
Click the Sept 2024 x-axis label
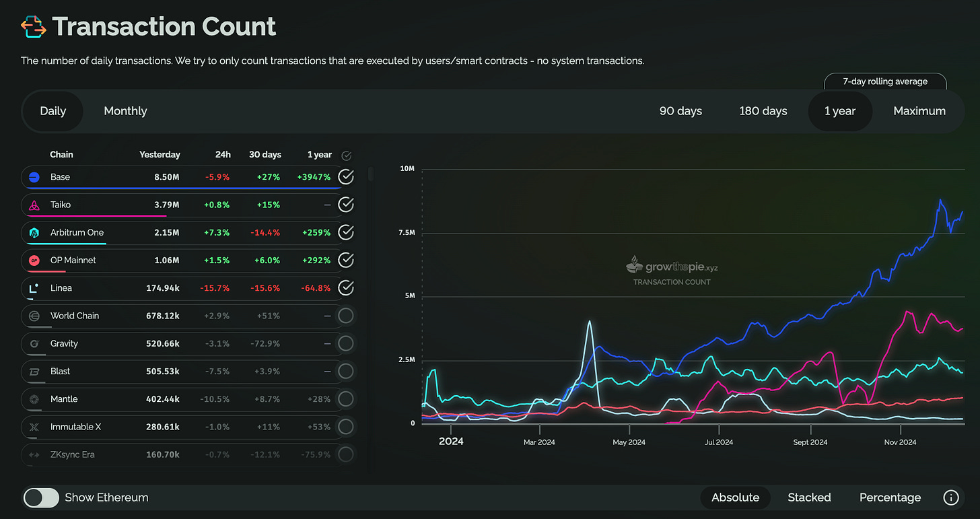point(810,442)
